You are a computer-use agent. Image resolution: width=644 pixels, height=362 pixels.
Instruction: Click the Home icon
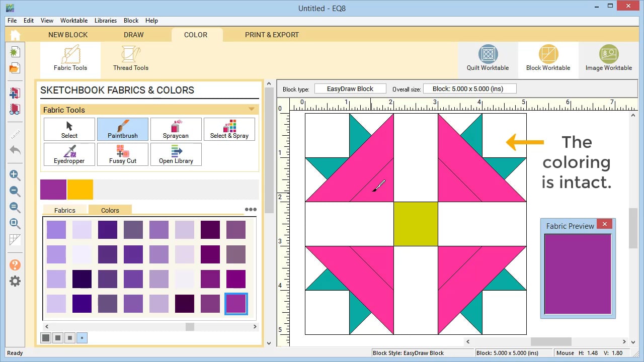coord(15,35)
